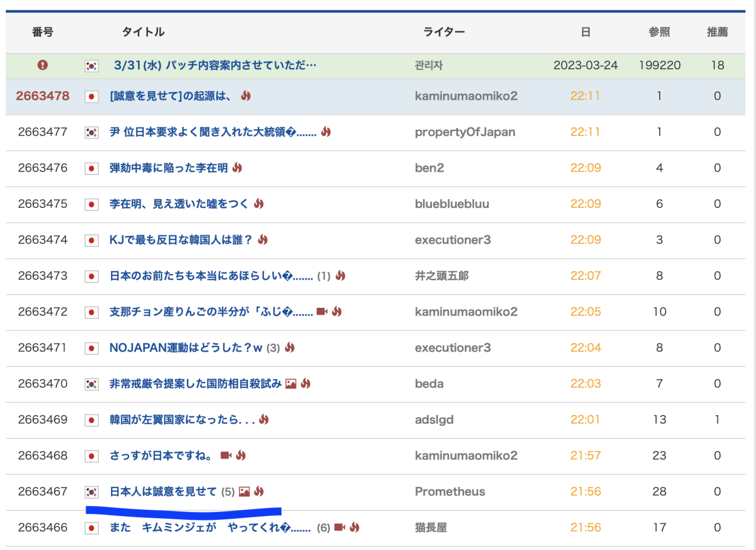Click the Korean flag icon in row 2663477
The width and height of the screenshot is (756, 550).
[91, 133]
